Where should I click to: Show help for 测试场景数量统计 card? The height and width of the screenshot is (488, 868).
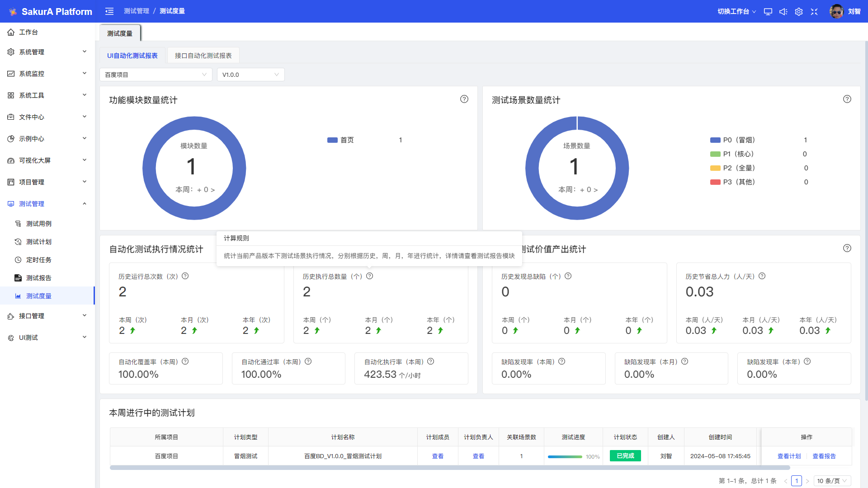pos(847,99)
